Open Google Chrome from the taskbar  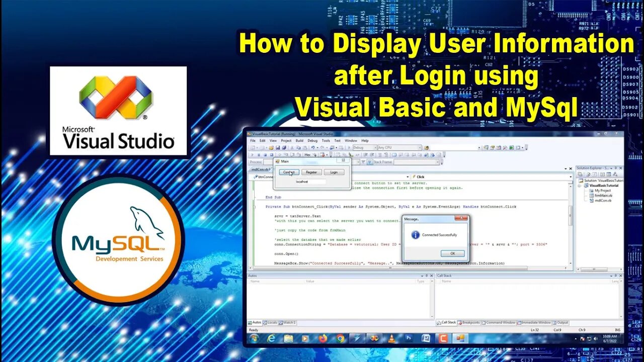click(340, 338)
